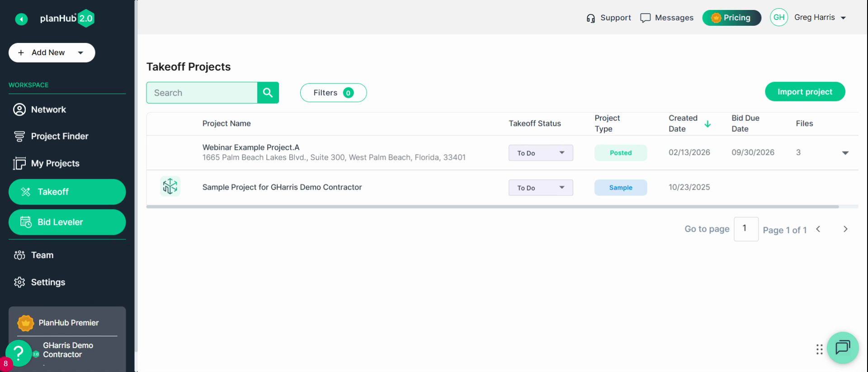This screenshot has height=372, width=868.
Task: Click the Takeoff Status column header
Action: 535,124
